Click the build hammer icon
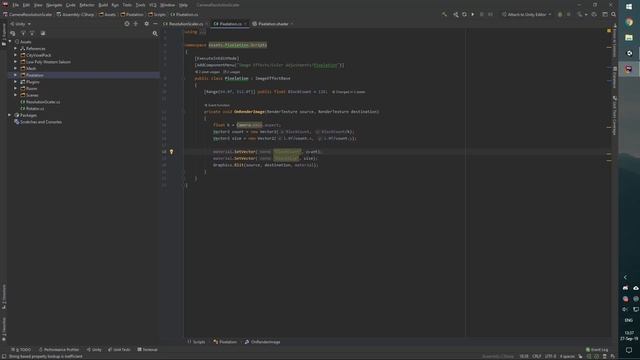 444,14
